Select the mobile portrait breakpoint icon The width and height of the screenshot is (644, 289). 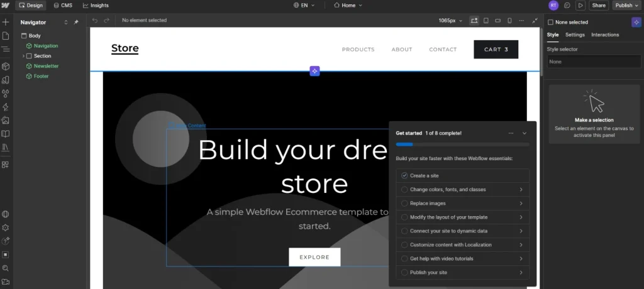tap(509, 21)
